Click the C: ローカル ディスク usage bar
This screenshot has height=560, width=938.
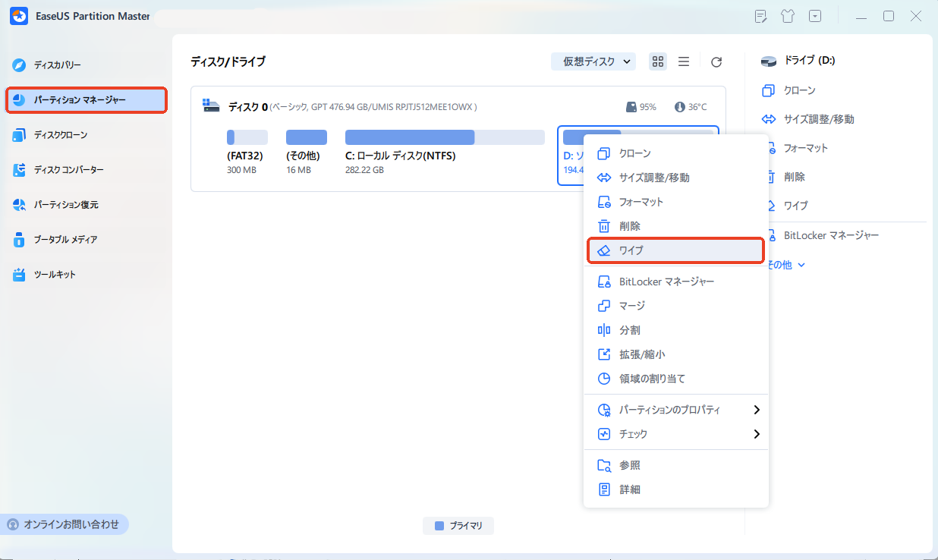tap(444, 137)
